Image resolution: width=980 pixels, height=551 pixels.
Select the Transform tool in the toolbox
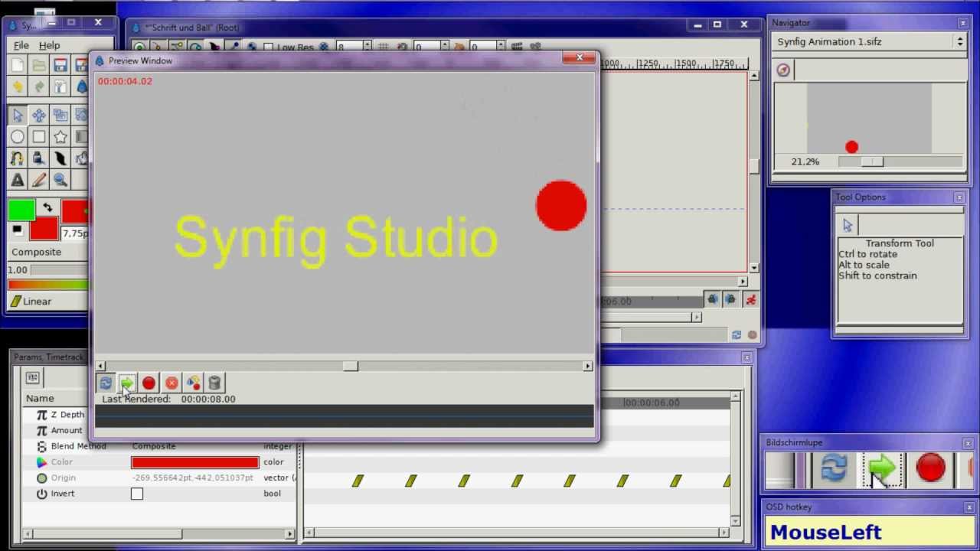point(18,116)
